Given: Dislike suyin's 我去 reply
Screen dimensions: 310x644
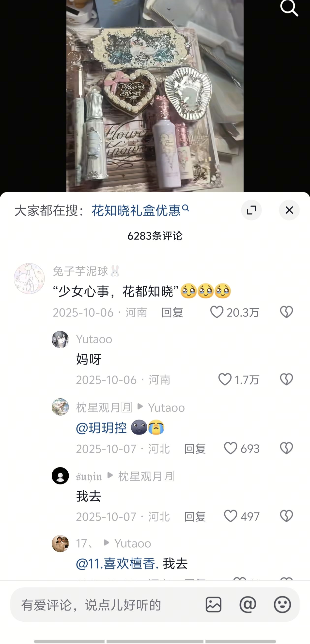Looking at the screenshot, I should (x=286, y=516).
